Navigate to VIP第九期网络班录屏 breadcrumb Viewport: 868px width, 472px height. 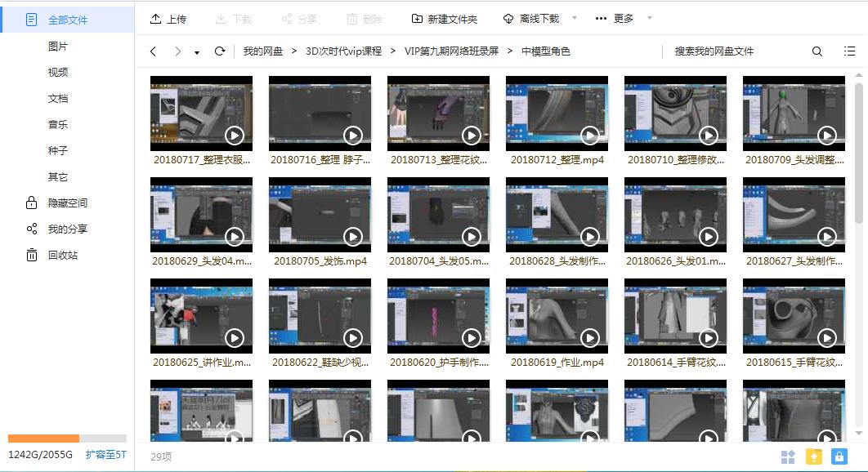pos(451,51)
